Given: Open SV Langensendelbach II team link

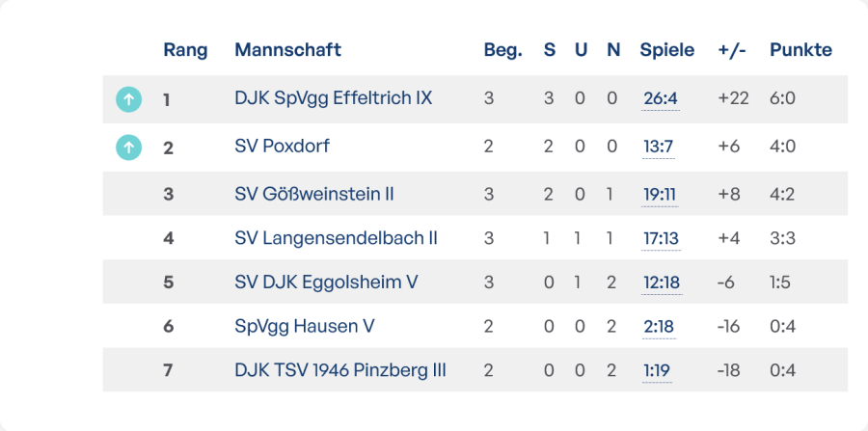Looking at the screenshot, I should click(336, 237).
